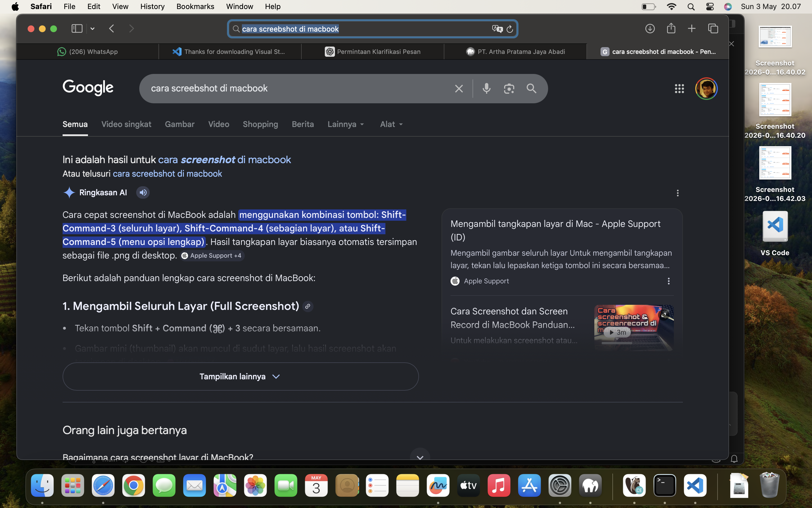Play the 3m screenshot tutorial video thumbnail
Viewport: 812px width, 508px height.
pos(634,328)
